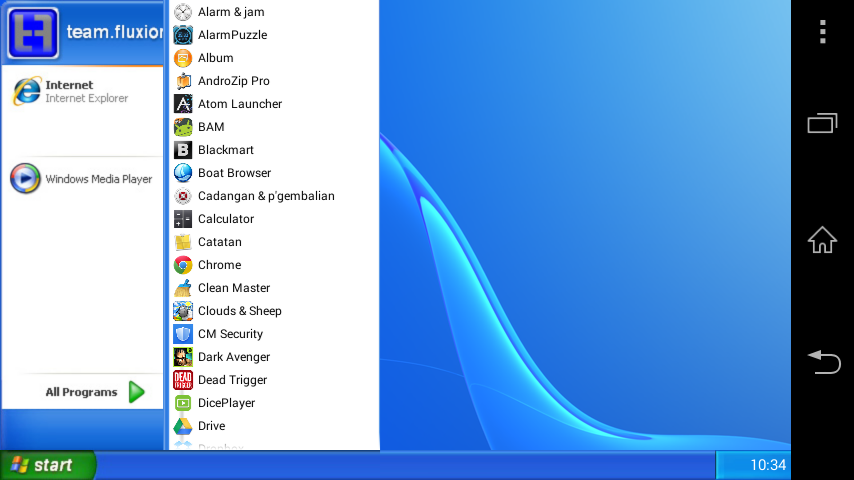Open the Blackmart icon
The width and height of the screenshot is (854, 480).
tap(183, 150)
